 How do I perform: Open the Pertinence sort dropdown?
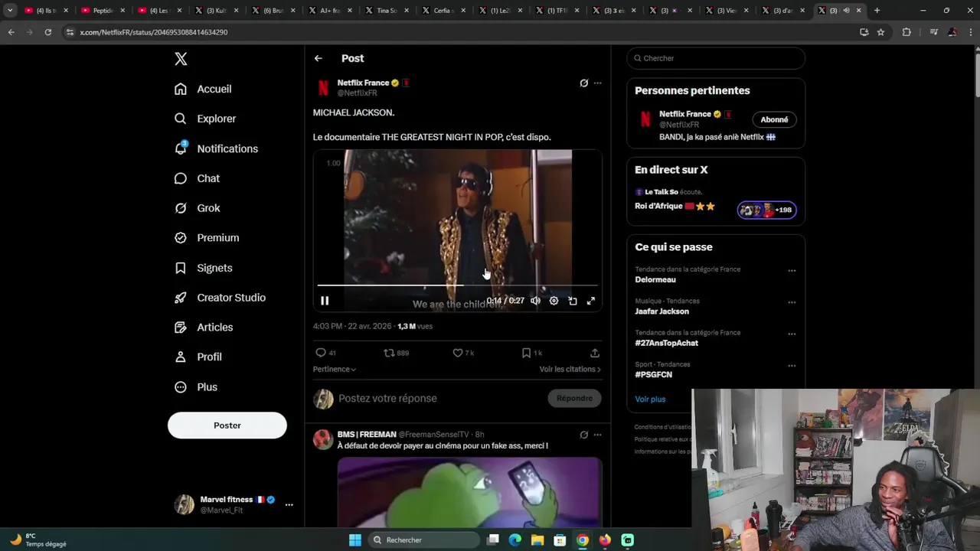point(335,369)
